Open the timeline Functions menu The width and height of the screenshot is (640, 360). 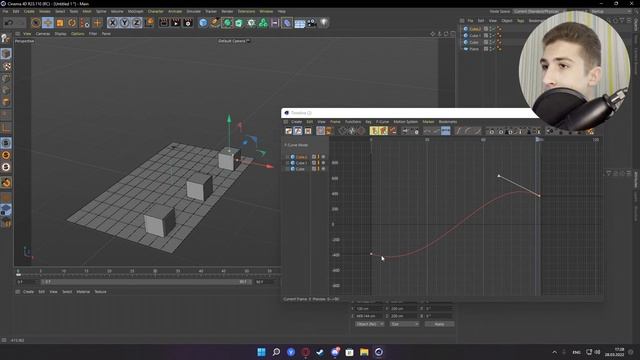pyautogui.click(x=353, y=122)
